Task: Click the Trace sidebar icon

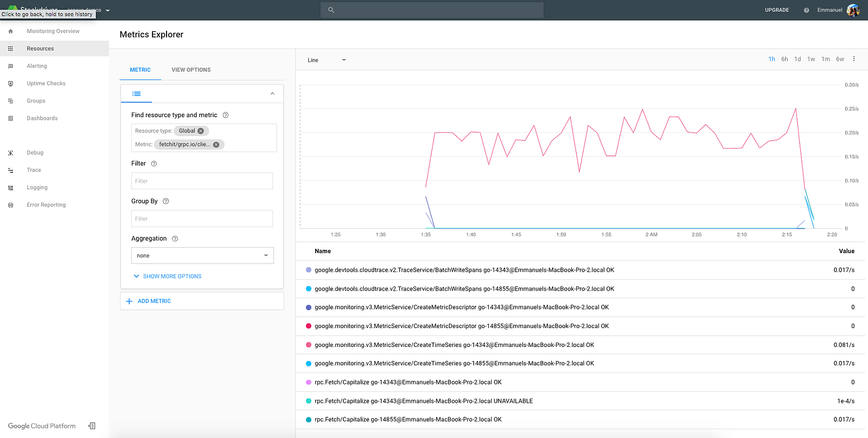Action: click(10, 170)
